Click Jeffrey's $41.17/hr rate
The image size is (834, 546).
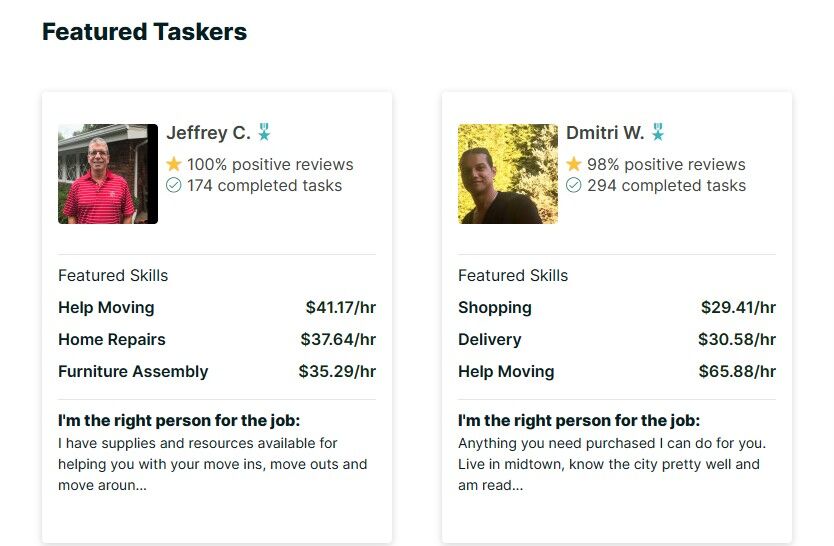tap(341, 308)
